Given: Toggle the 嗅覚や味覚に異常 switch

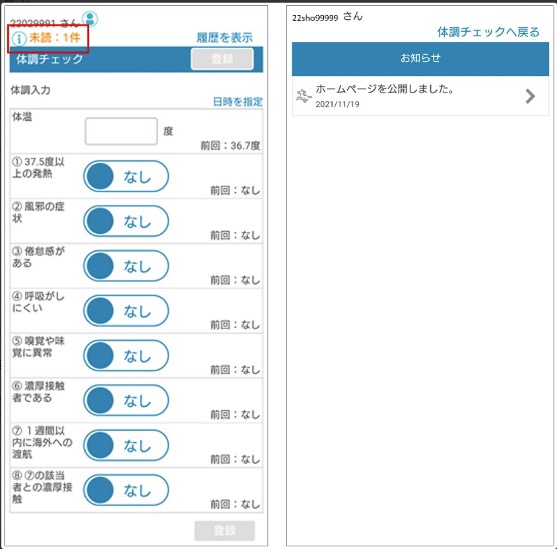Looking at the screenshot, I should coord(126,355).
